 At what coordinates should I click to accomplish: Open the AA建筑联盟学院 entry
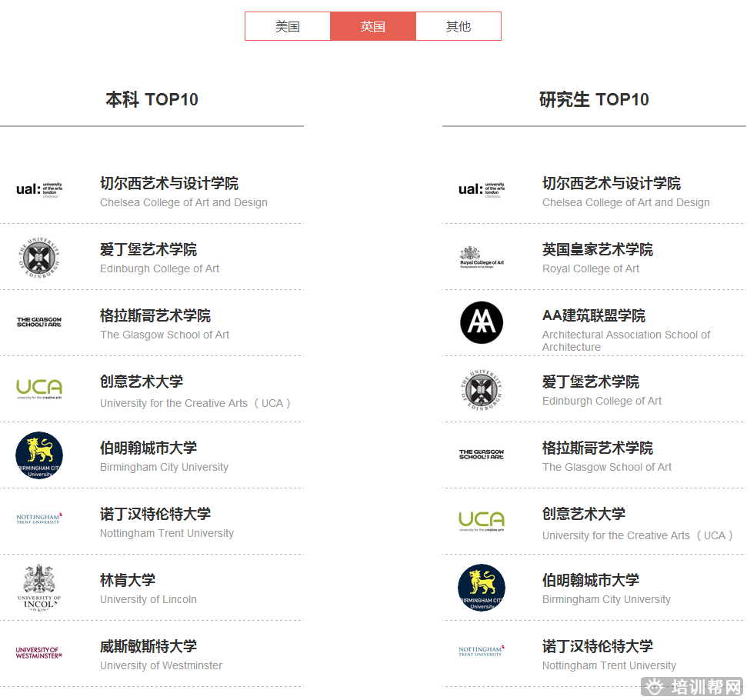pyautogui.click(x=594, y=315)
